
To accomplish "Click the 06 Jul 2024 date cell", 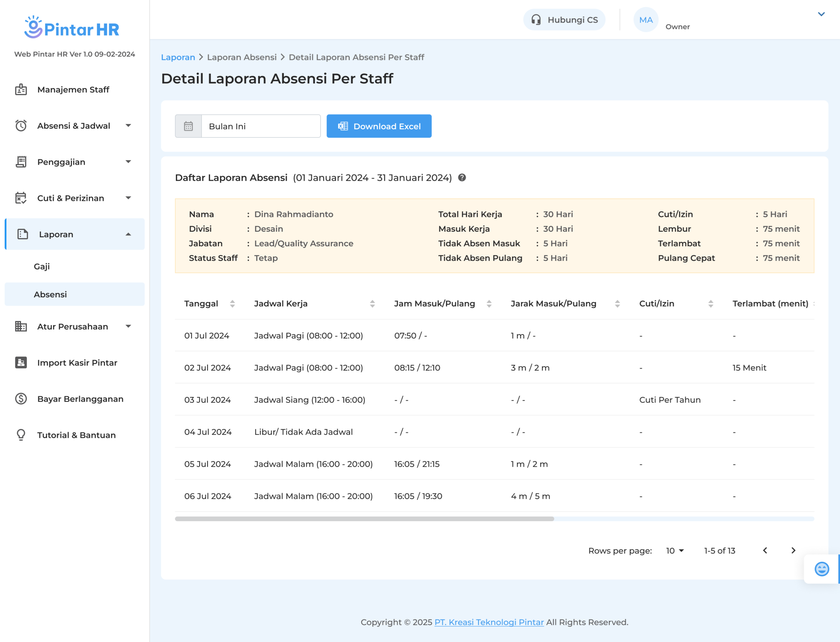I will tap(208, 496).
